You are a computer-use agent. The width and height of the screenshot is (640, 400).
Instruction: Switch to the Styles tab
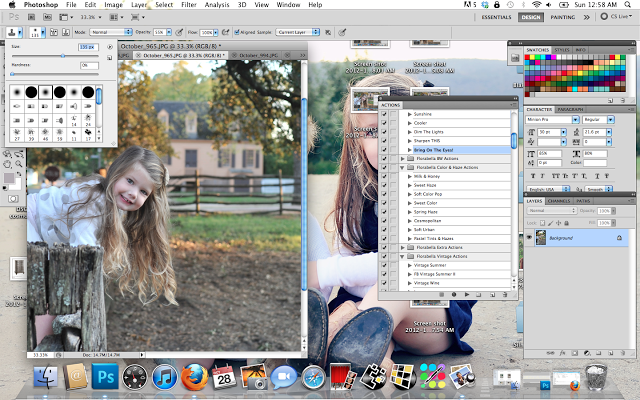562,50
